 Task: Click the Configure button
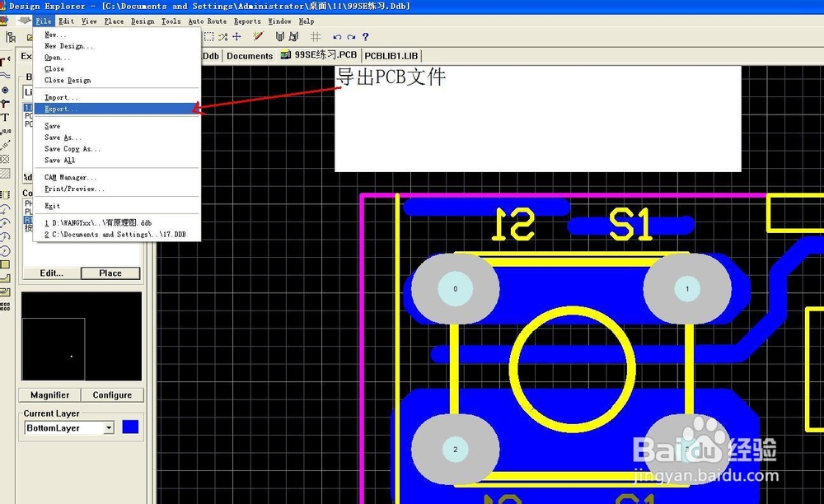tap(112, 394)
